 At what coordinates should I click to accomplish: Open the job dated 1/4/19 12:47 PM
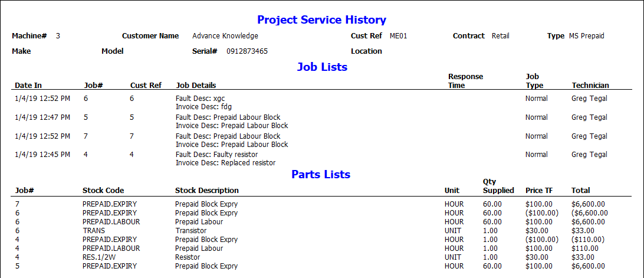[x=42, y=117]
